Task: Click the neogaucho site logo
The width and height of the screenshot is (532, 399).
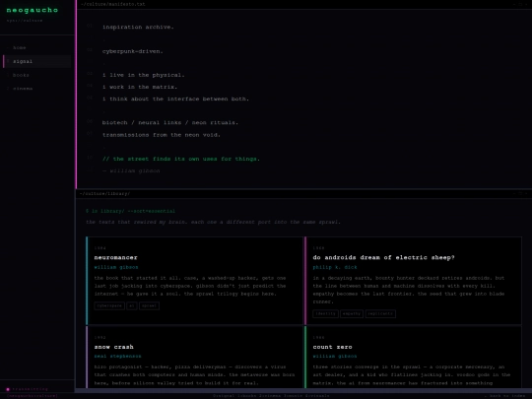Action: coord(33,10)
